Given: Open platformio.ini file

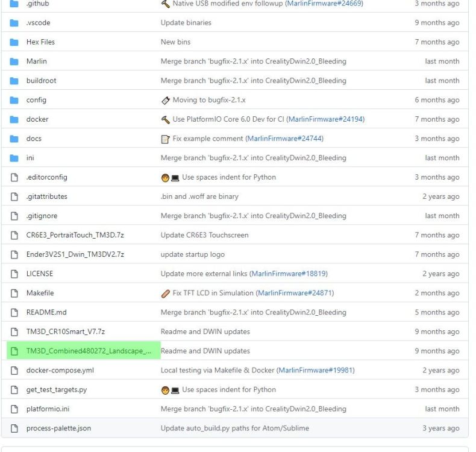Looking at the screenshot, I should [48, 409].
